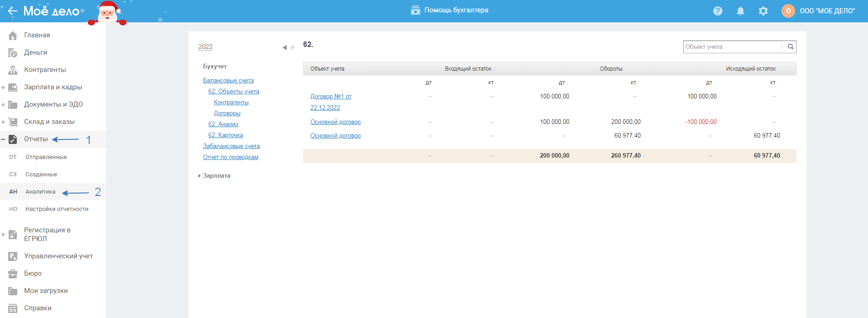Click the Объект учета column header

click(327, 69)
